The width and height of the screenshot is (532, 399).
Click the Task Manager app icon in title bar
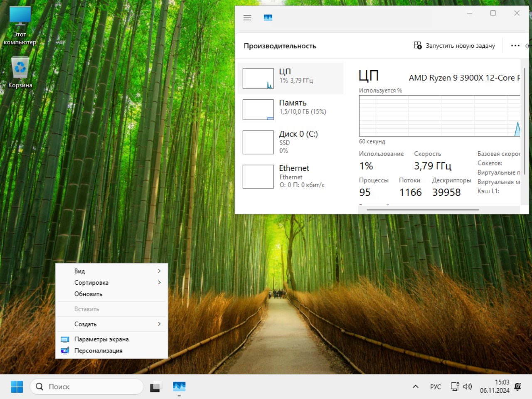point(268,18)
